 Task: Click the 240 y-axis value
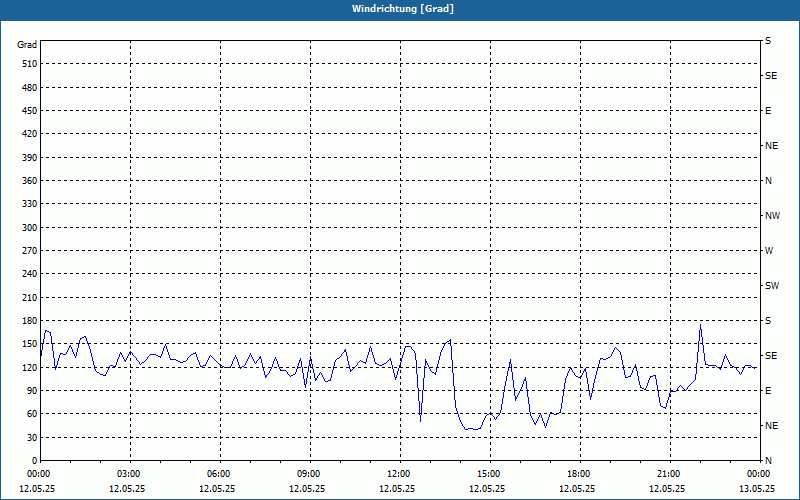30,274
